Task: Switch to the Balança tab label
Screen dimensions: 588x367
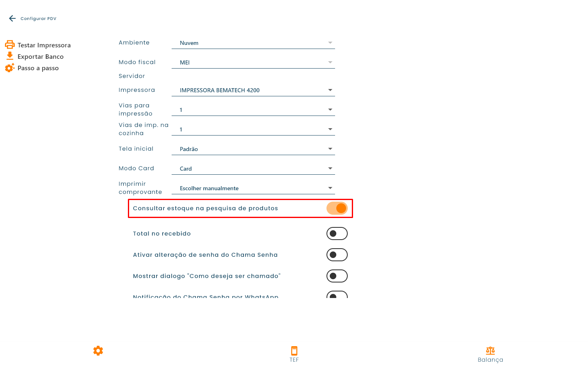Action: [490, 360]
